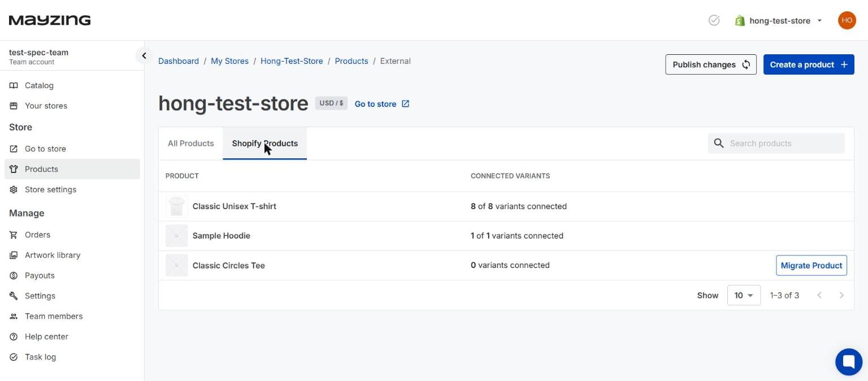Click the header task status check icon
The width and height of the screenshot is (868, 381).
(714, 20)
